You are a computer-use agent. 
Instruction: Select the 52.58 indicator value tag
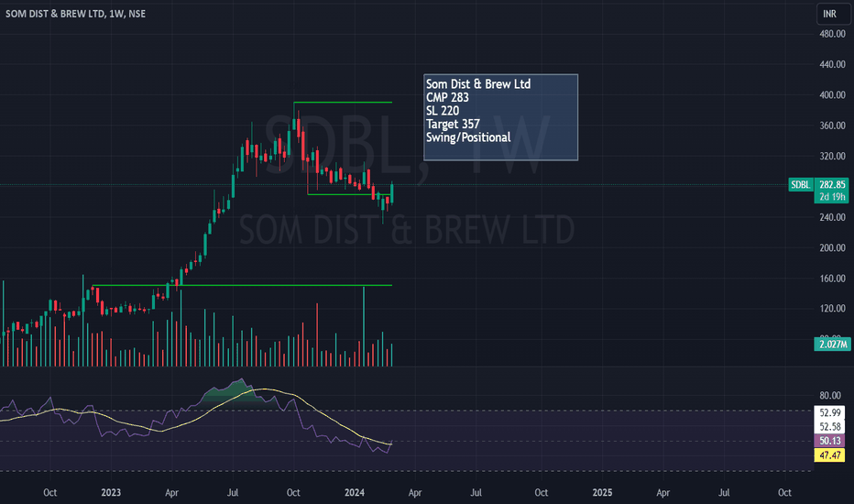pyautogui.click(x=829, y=427)
